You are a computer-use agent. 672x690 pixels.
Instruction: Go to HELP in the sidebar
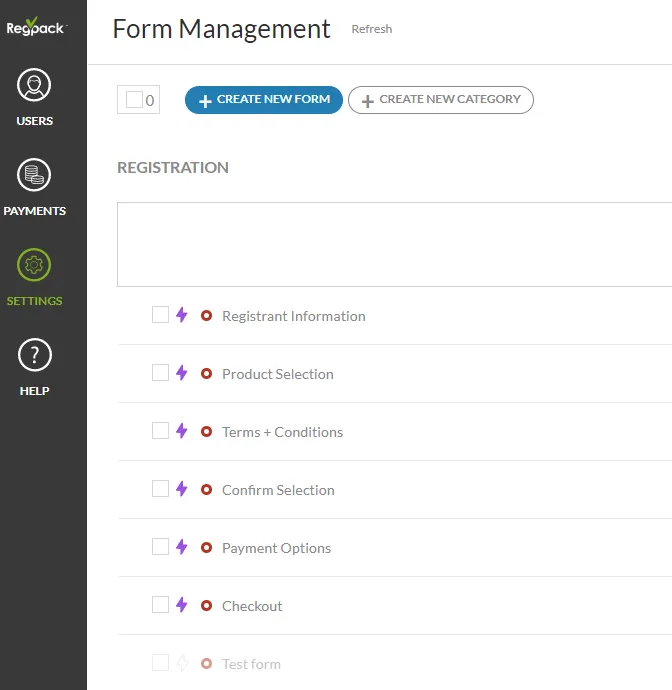34,391
